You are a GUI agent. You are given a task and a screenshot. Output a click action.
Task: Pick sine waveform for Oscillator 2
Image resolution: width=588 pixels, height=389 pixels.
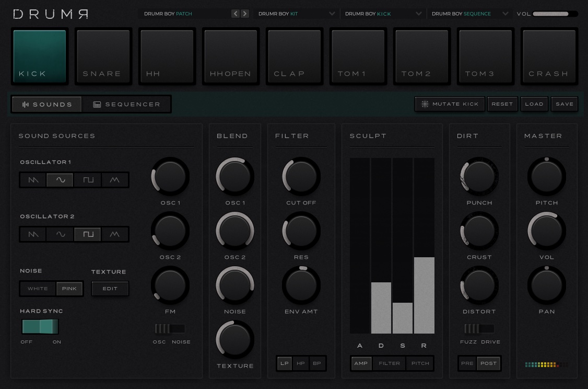61,234
